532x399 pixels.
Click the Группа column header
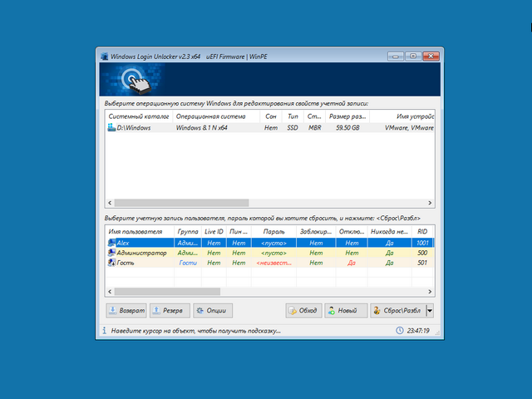click(x=188, y=230)
